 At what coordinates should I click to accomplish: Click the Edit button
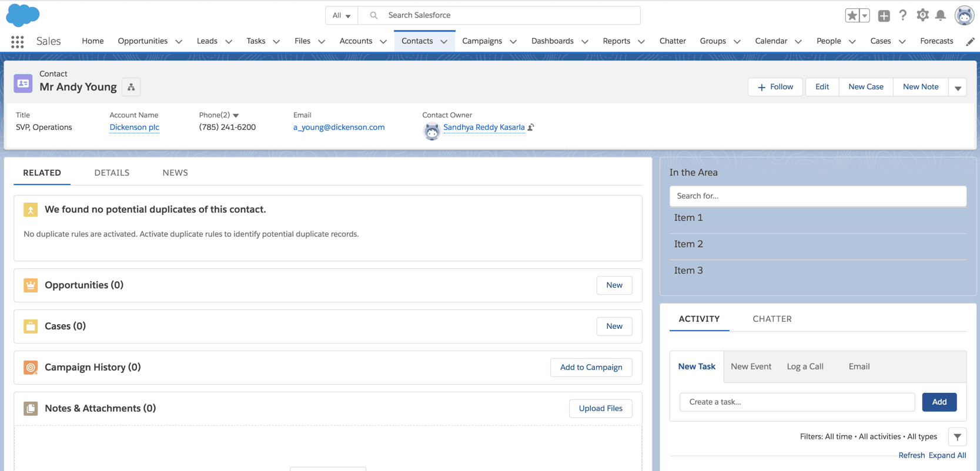pos(822,87)
